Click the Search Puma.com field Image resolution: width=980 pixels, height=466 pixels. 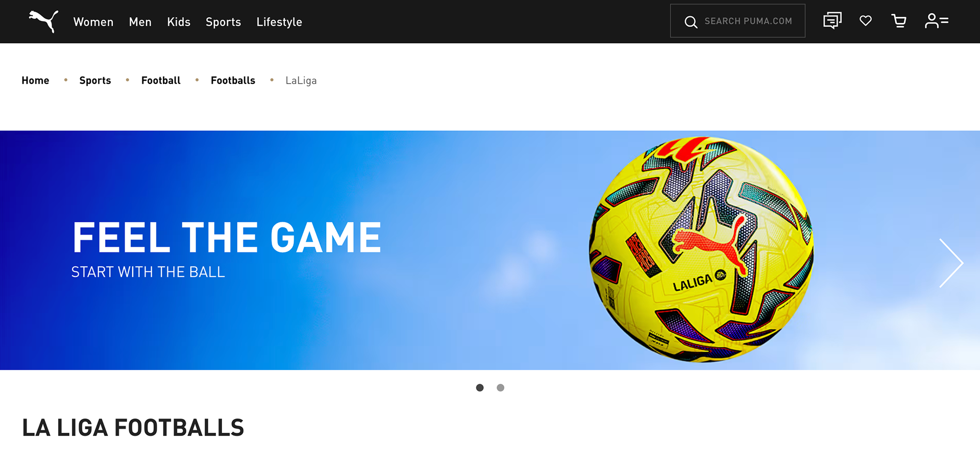tap(738, 21)
